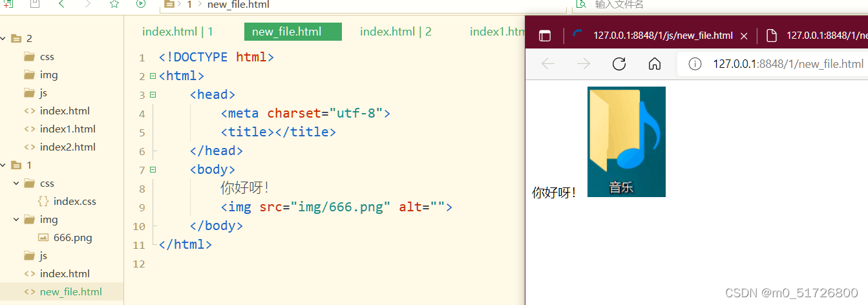Select the new_file.html editor tab
This screenshot has height=305, width=868.
pyautogui.click(x=293, y=32)
